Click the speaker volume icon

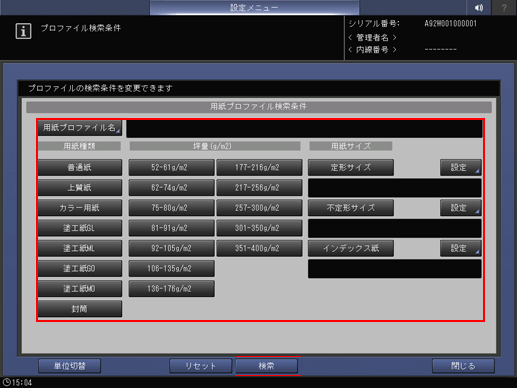pos(479,7)
